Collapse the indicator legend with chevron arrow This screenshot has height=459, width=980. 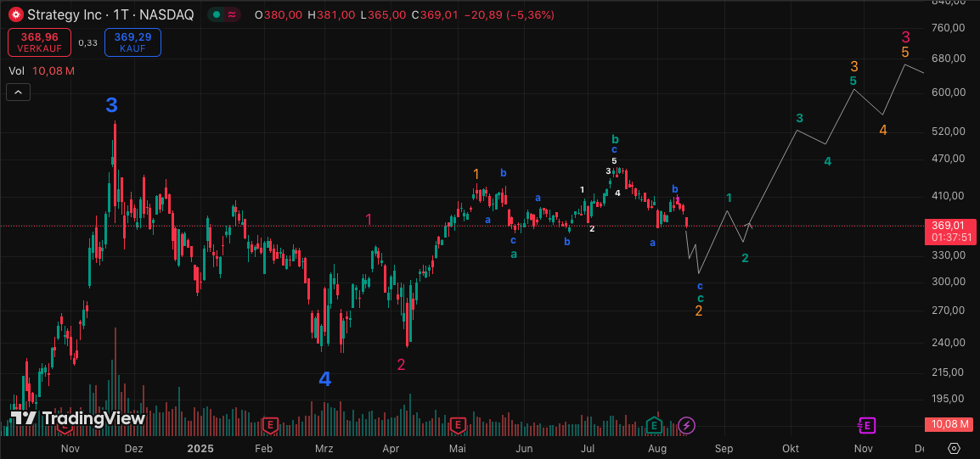point(19,92)
